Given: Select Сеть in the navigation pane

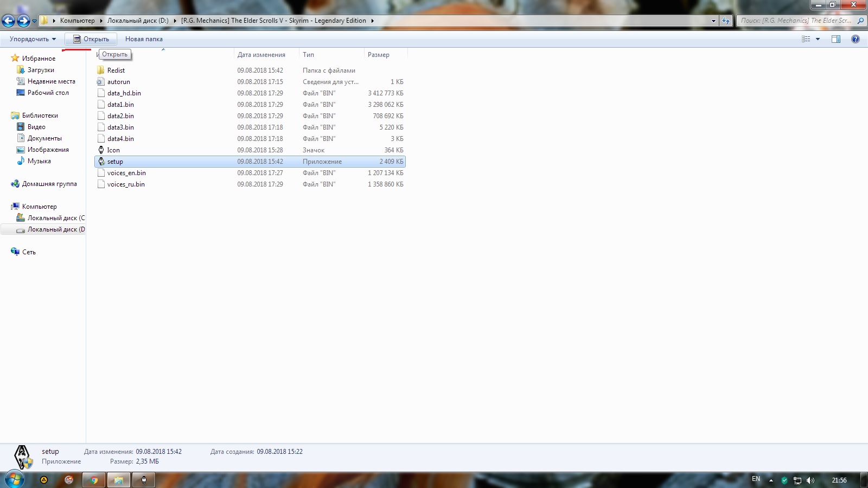Looking at the screenshot, I should (29, 252).
